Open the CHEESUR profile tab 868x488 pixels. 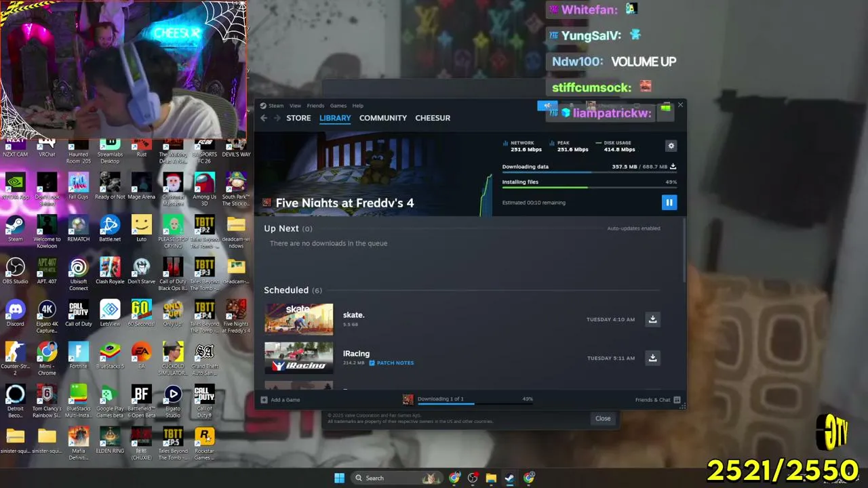pyautogui.click(x=433, y=118)
